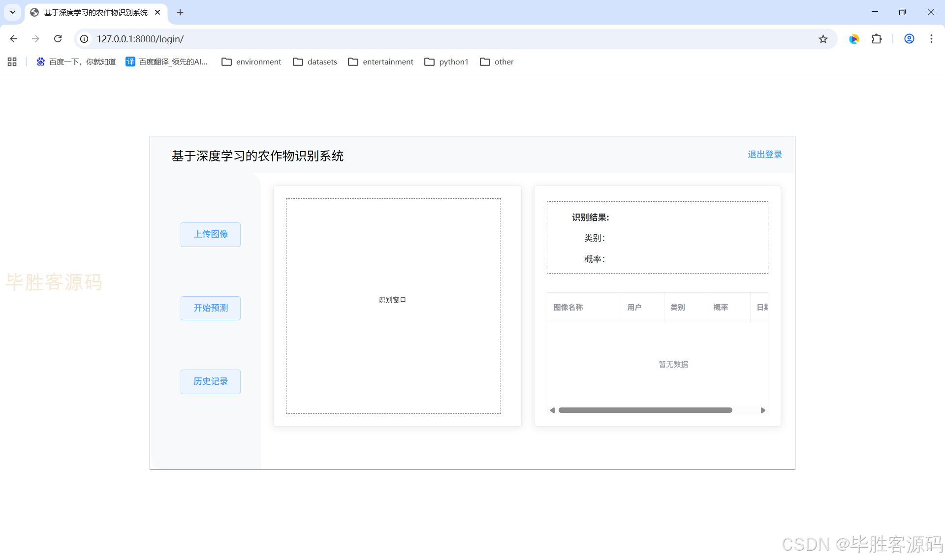Click the 开始预测 predict button
945x560 pixels.
pos(211,308)
